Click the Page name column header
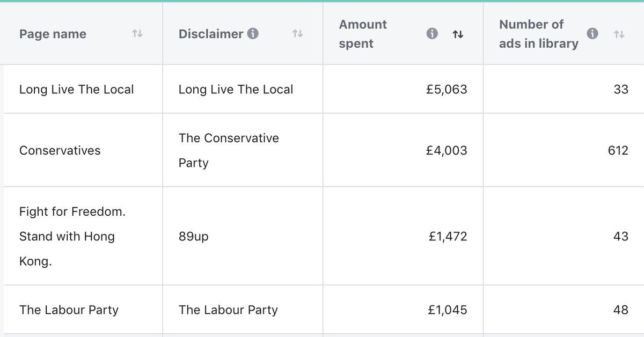 click(x=53, y=34)
